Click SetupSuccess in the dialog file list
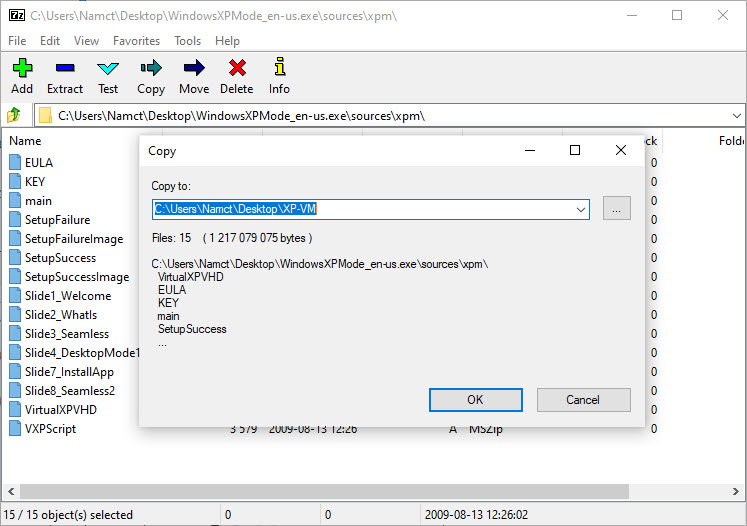Image resolution: width=747 pixels, height=526 pixels. pyautogui.click(x=192, y=329)
